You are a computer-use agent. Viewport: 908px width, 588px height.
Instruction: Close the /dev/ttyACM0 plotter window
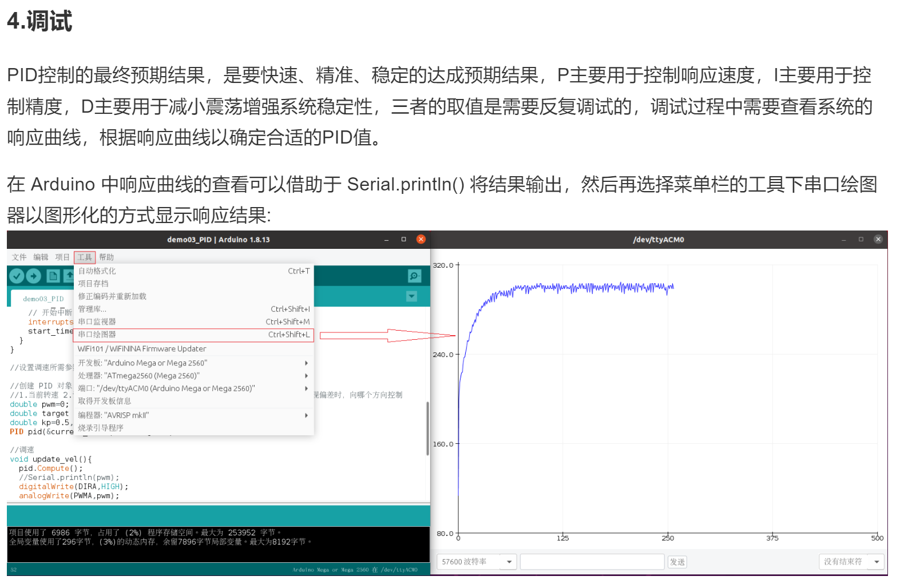tap(878, 239)
